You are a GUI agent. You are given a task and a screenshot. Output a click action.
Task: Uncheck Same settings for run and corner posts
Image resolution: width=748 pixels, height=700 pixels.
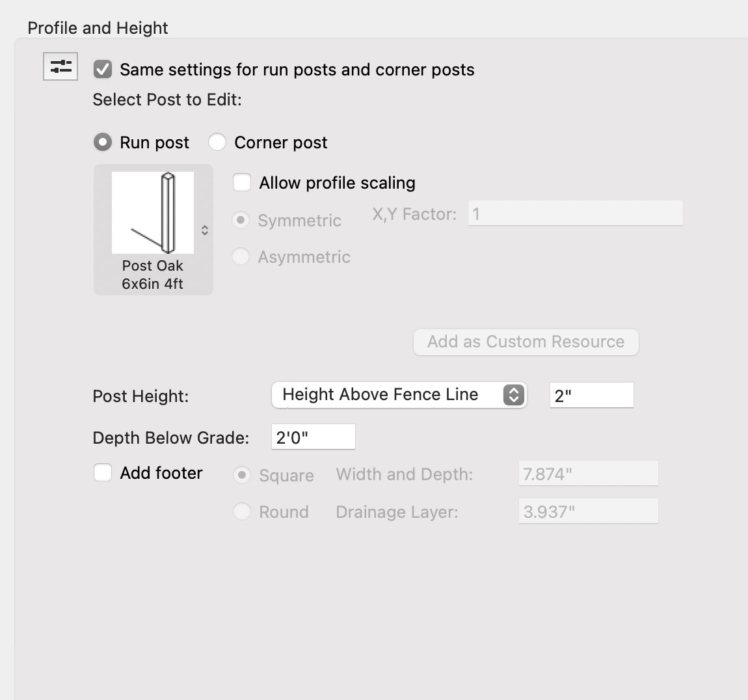tap(103, 70)
